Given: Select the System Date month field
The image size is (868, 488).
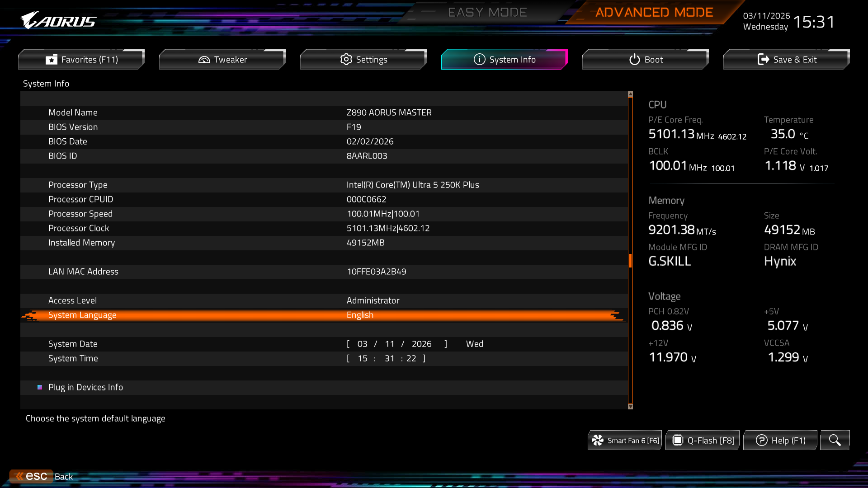Looking at the screenshot, I should [362, 344].
